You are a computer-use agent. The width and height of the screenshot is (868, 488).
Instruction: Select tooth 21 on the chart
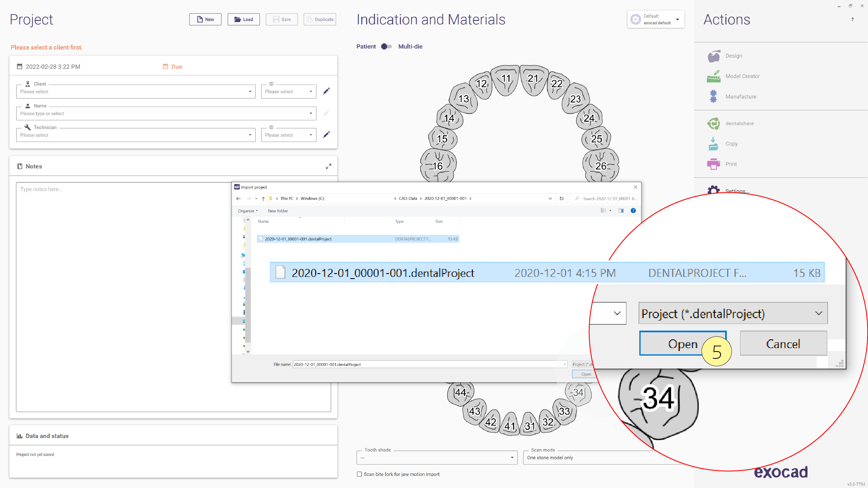coord(533,79)
